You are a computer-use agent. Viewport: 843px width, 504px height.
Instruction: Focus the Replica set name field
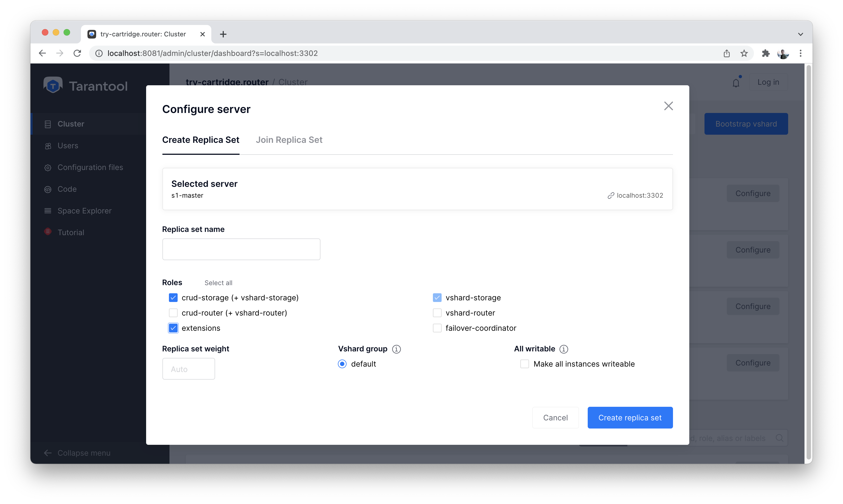point(241,249)
